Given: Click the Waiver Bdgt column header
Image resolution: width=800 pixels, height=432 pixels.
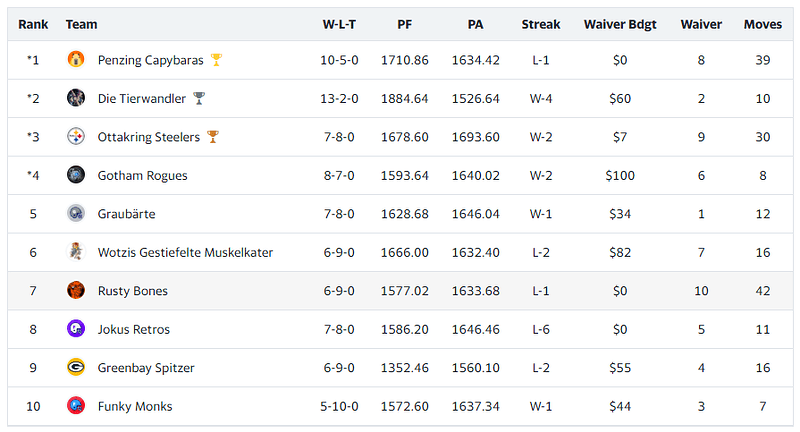Looking at the screenshot, I should point(620,24).
